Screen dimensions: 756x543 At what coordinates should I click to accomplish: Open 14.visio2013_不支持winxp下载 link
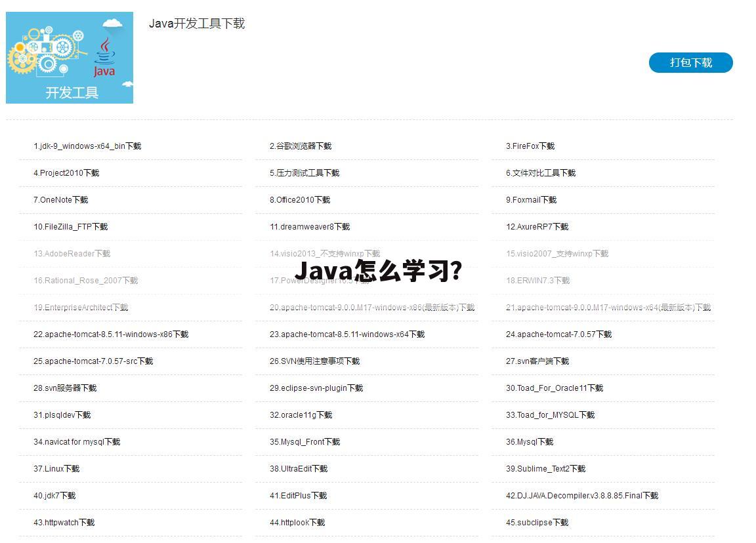tap(325, 254)
